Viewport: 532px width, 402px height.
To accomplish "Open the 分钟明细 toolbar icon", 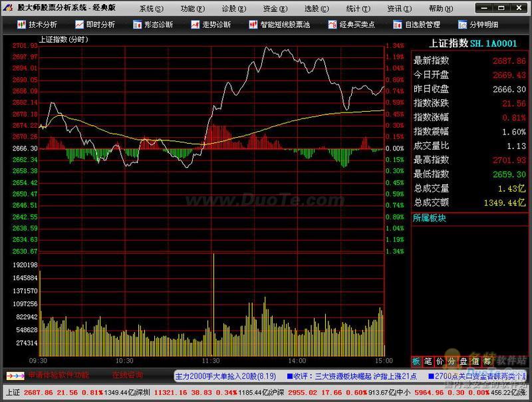I will click(462, 25).
